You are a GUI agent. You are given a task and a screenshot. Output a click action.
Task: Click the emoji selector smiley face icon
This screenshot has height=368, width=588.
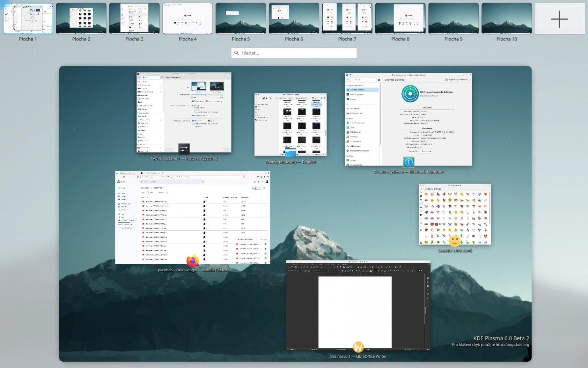[455, 241]
